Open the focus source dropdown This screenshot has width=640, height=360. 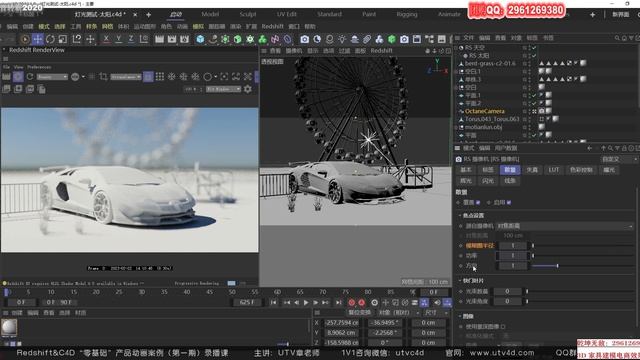click(564, 226)
